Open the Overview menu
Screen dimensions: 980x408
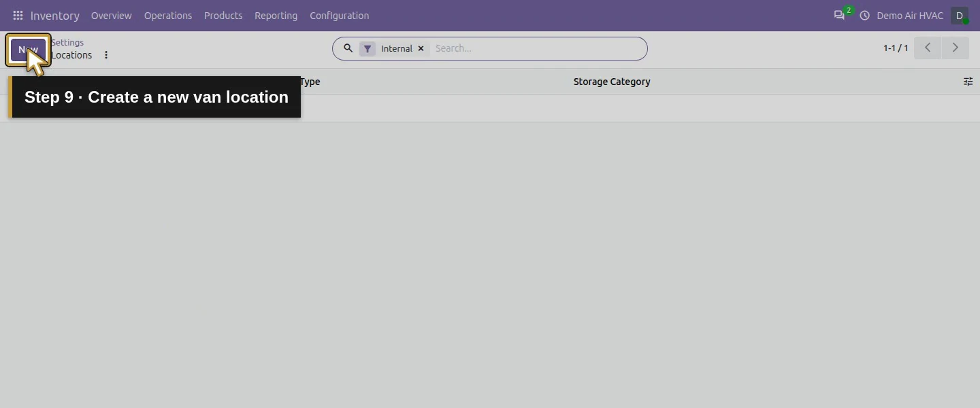[112, 16]
